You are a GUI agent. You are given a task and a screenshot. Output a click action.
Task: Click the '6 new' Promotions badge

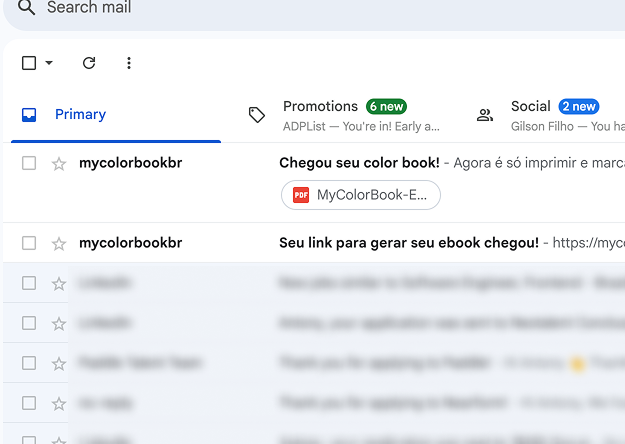click(386, 107)
